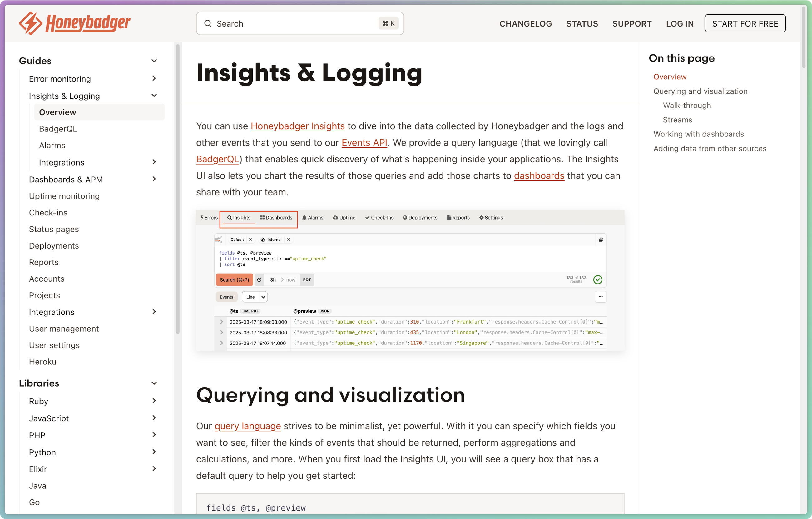Select the Insights magnifier icon in the example screenshot
This screenshot has height=519, width=812.
[229, 218]
